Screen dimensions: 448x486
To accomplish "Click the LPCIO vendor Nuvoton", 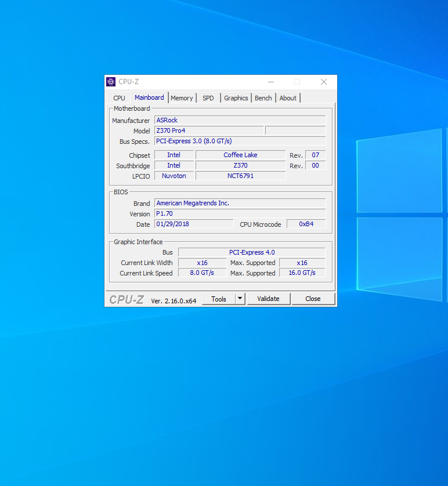I will 174,176.
